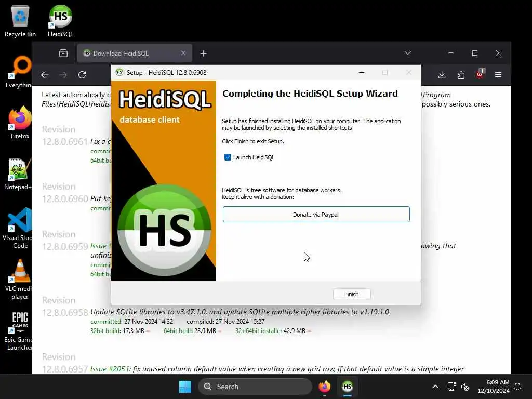This screenshot has height=399, width=532.
Task: Click the HeidiSQL setup taskbar icon
Action: pyautogui.click(x=348, y=387)
